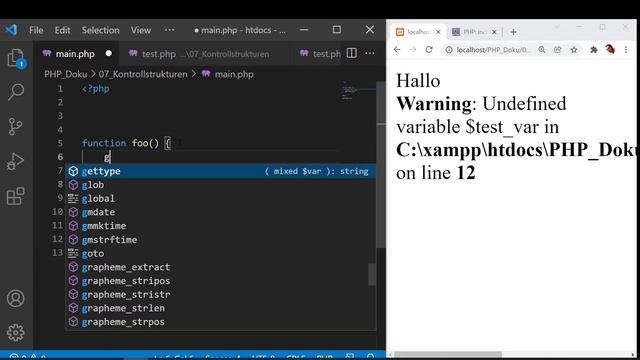Viewport: 640px width, 360px height.
Task: Open the Extensions view
Action: tap(16, 196)
